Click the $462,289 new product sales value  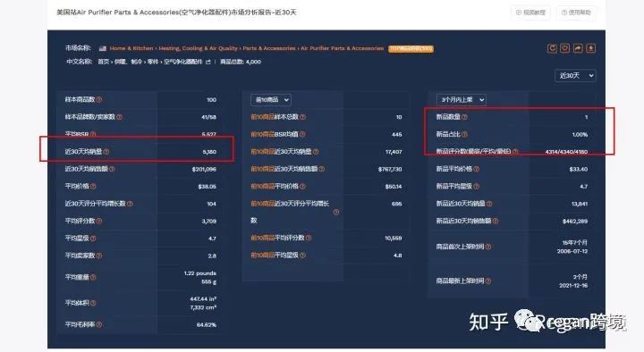click(575, 222)
